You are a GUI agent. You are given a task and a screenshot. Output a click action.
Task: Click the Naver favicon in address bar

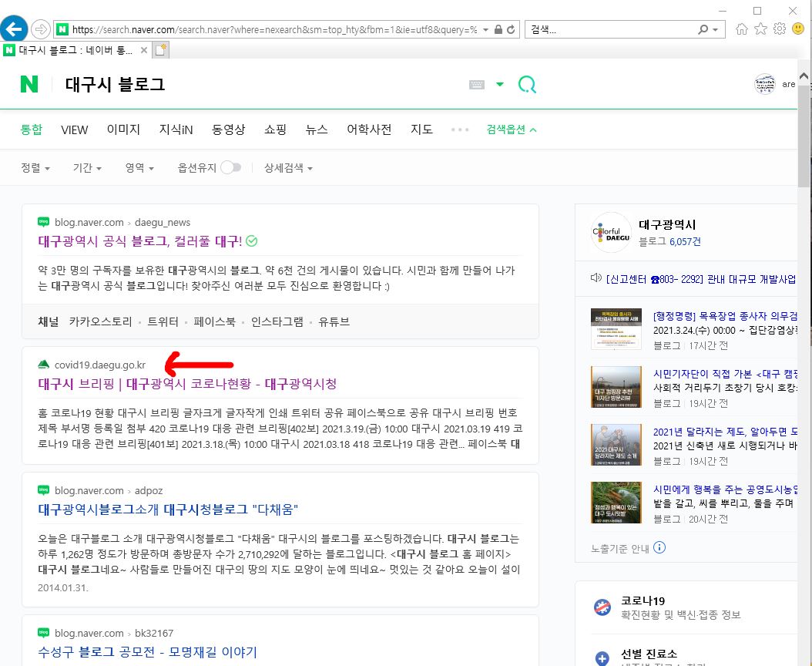pos(62,29)
